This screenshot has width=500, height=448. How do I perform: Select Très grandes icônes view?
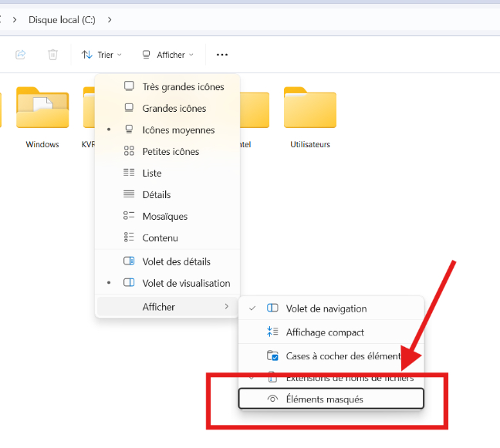[x=167, y=86]
